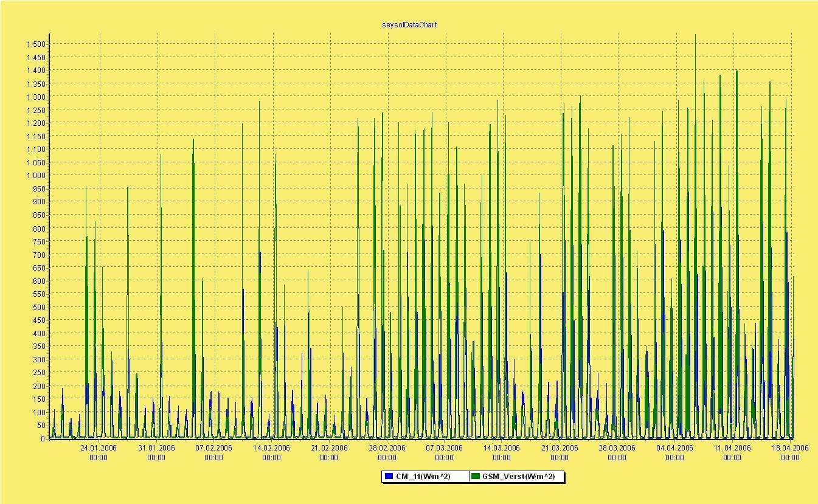Click the blue CM_11 legend color swatch

[x=389, y=477]
